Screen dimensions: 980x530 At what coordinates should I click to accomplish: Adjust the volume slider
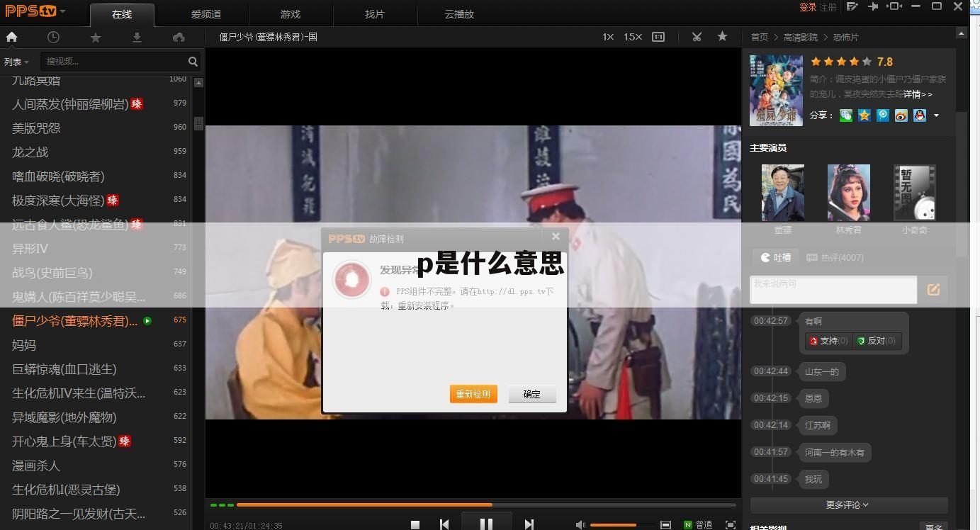(x=622, y=524)
